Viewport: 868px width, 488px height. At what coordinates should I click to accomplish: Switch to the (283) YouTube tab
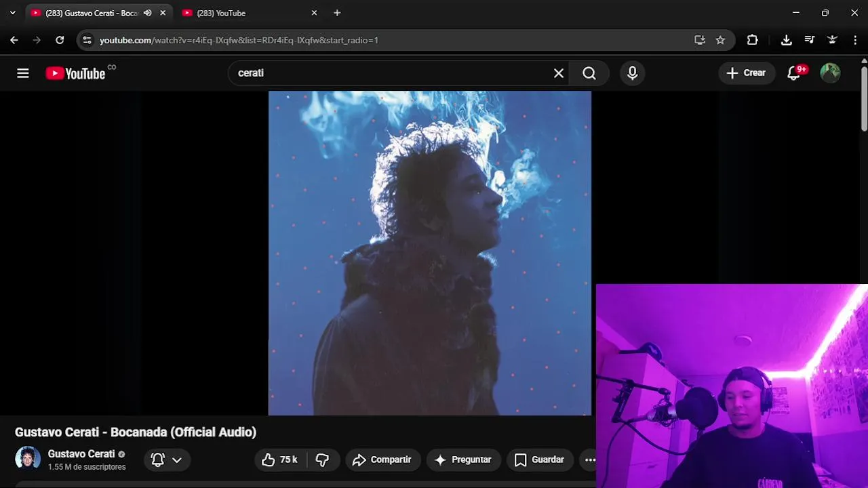(x=250, y=13)
